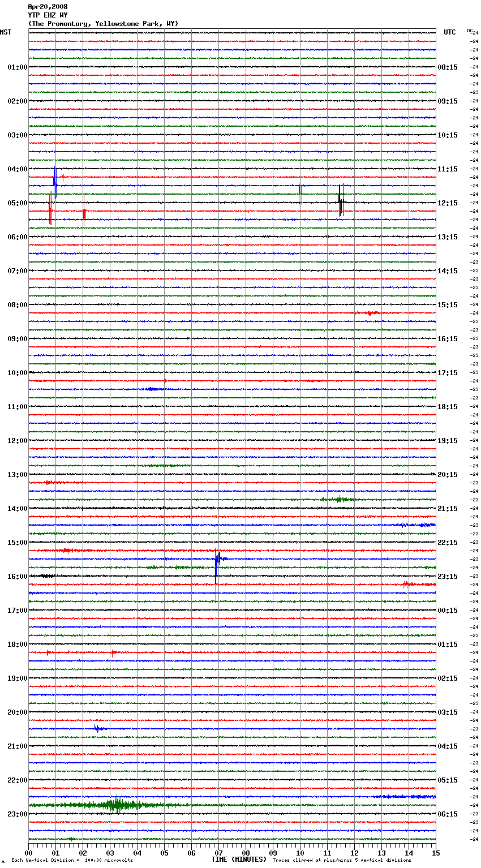Click "(The Promontory, Yellowstone Park, WY)" title
This screenshot has width=481, height=868.
click(x=103, y=24)
